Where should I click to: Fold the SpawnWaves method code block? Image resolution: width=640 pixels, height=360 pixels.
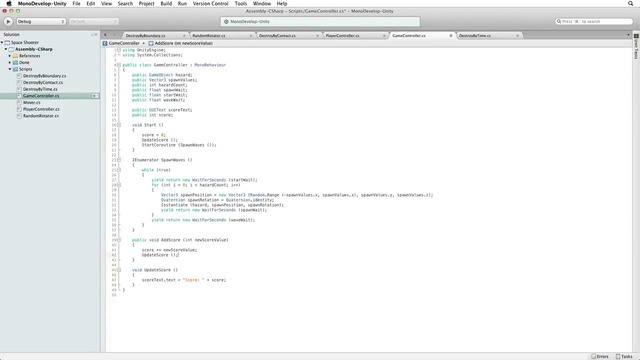[x=119, y=160]
